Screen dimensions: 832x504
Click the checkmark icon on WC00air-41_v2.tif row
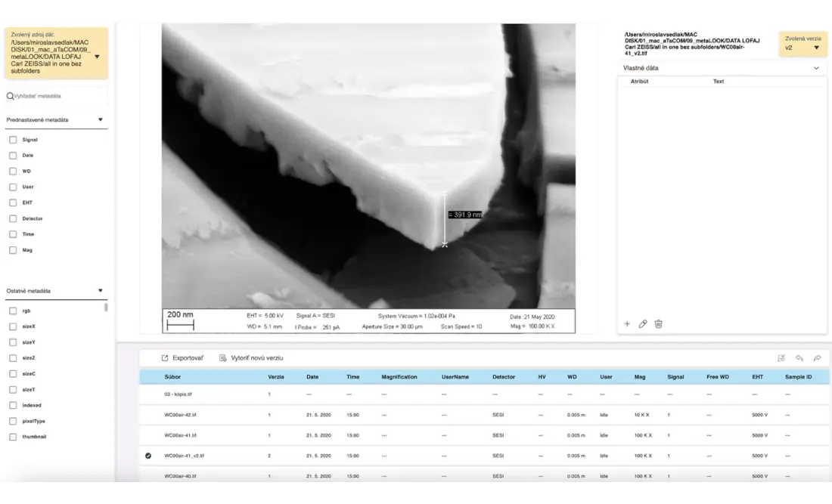[148, 456]
